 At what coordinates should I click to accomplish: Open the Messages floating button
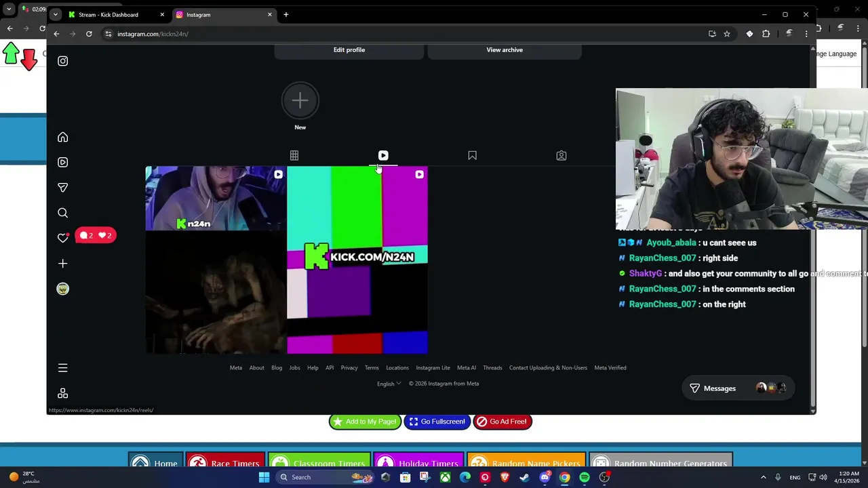point(738,388)
